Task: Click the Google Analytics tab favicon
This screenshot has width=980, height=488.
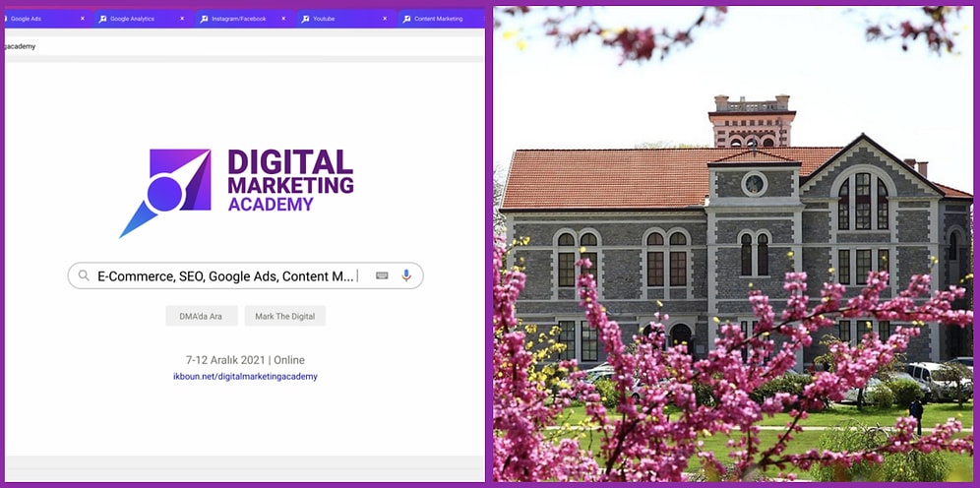Action: 103,19
